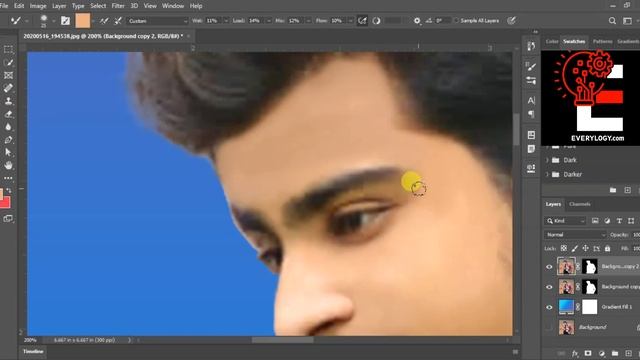Open the workspace switcher icon

pos(627,21)
